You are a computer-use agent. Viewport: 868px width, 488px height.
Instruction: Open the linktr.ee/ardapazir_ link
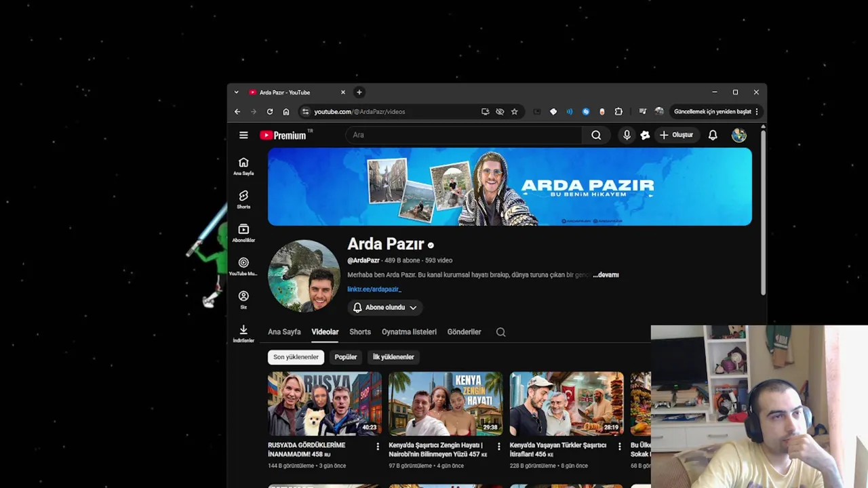click(x=374, y=289)
